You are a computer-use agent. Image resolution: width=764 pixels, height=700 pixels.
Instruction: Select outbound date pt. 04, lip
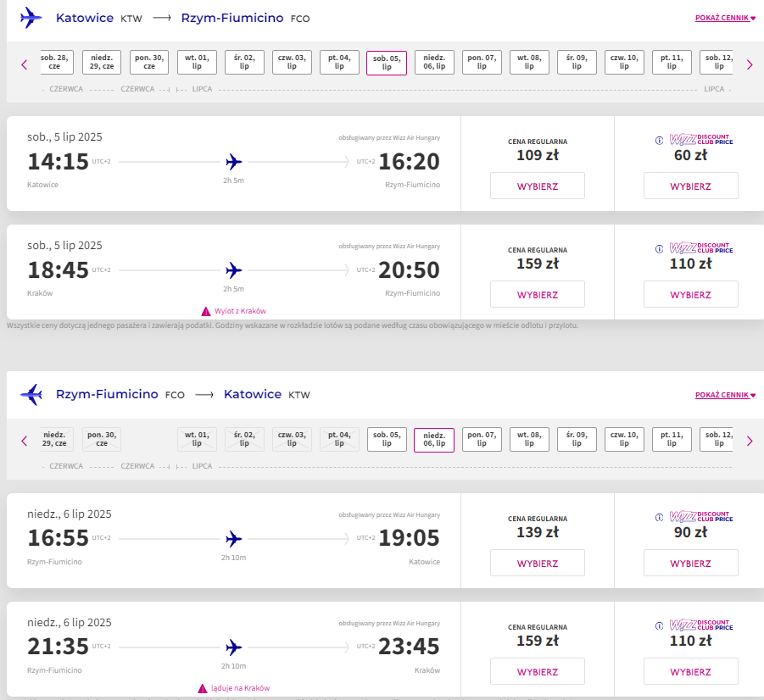click(339, 62)
